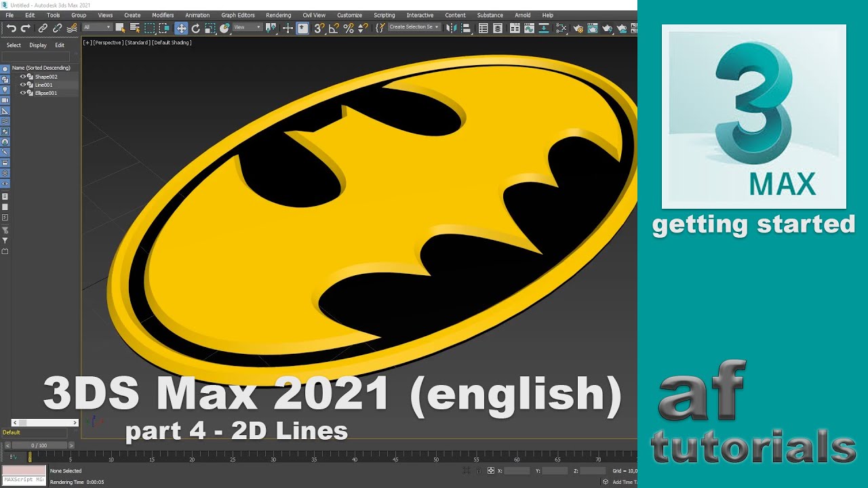
Task: Click the Undo arrow in the toolbar
Action: (12, 28)
